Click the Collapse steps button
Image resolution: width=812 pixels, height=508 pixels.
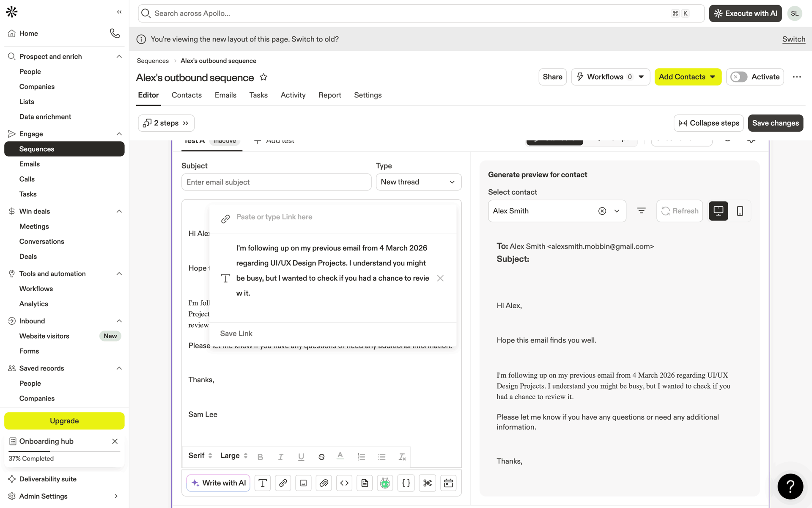pos(708,123)
